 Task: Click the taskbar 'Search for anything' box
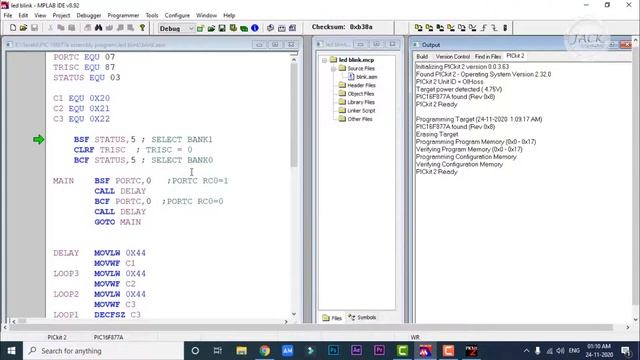(103, 351)
